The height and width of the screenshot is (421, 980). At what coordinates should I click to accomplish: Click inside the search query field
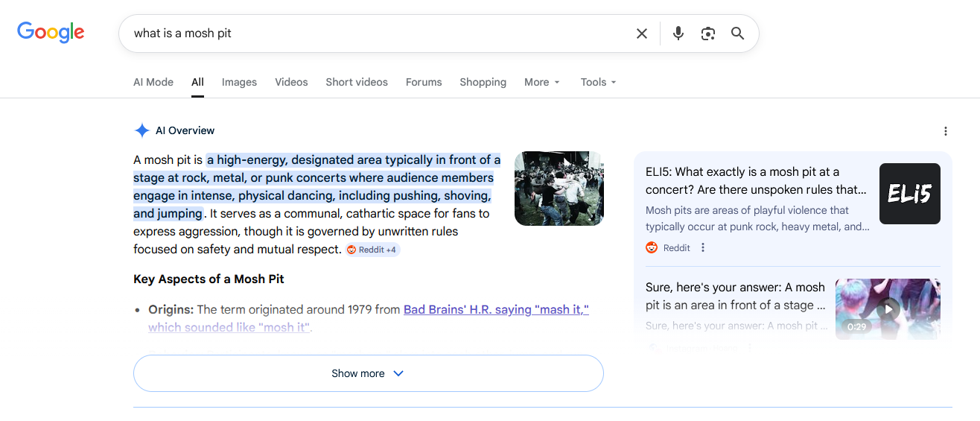tap(372, 34)
